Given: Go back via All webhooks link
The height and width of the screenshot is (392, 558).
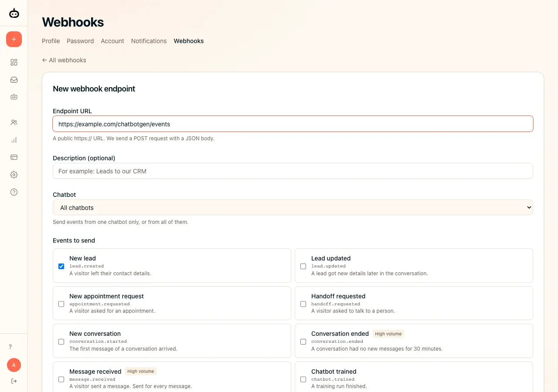Looking at the screenshot, I should pyautogui.click(x=64, y=60).
